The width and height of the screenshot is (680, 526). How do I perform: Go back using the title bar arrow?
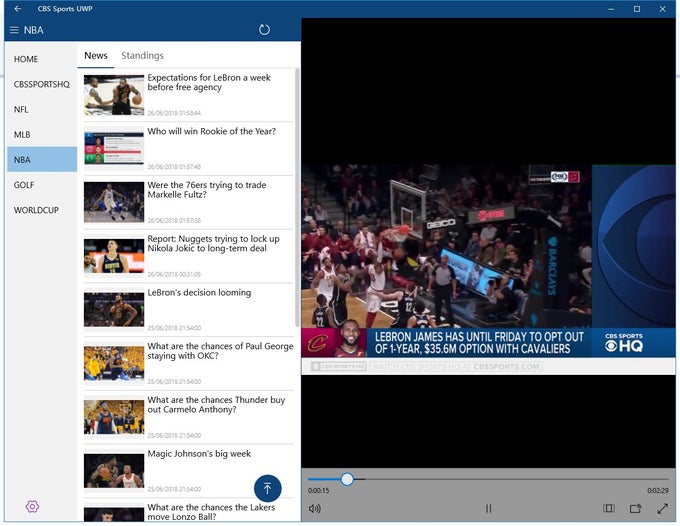point(17,8)
